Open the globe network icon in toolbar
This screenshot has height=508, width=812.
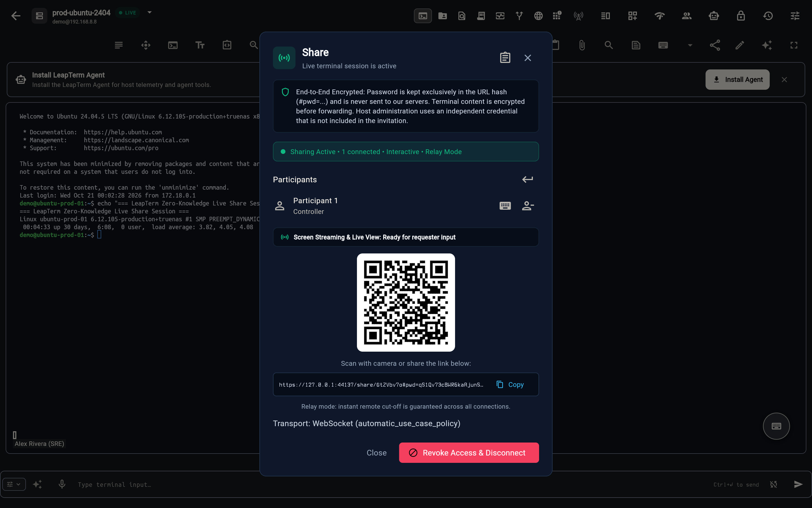[538, 16]
